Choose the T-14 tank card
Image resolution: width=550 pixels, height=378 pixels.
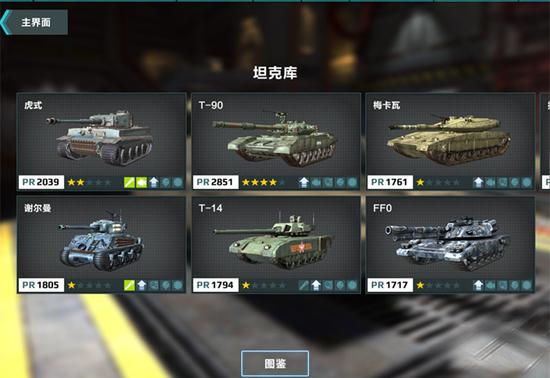tap(276, 244)
